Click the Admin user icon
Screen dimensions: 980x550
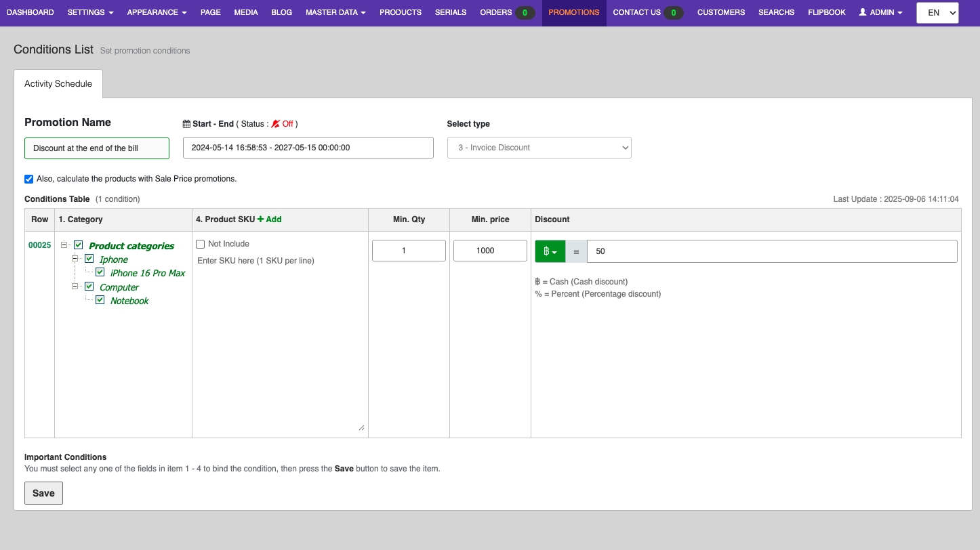click(863, 12)
